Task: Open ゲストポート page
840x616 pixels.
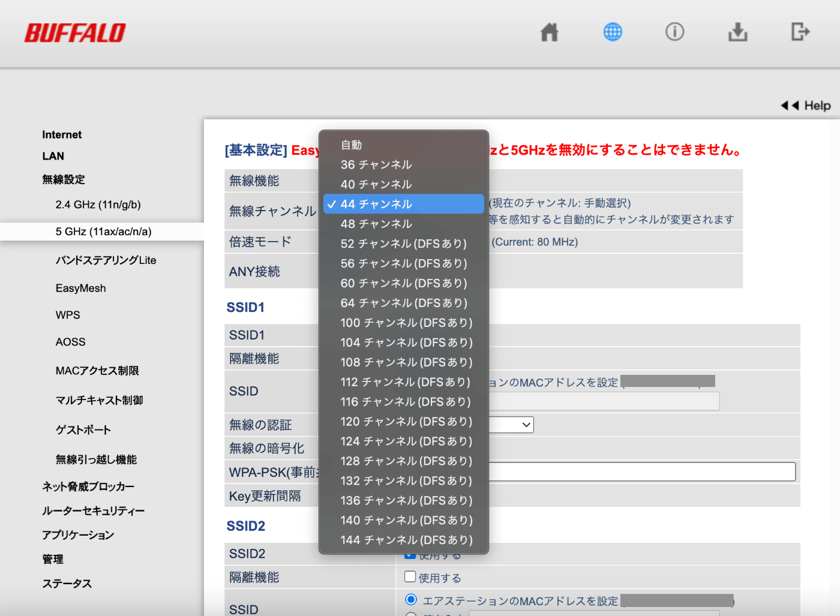Action: tap(83, 430)
